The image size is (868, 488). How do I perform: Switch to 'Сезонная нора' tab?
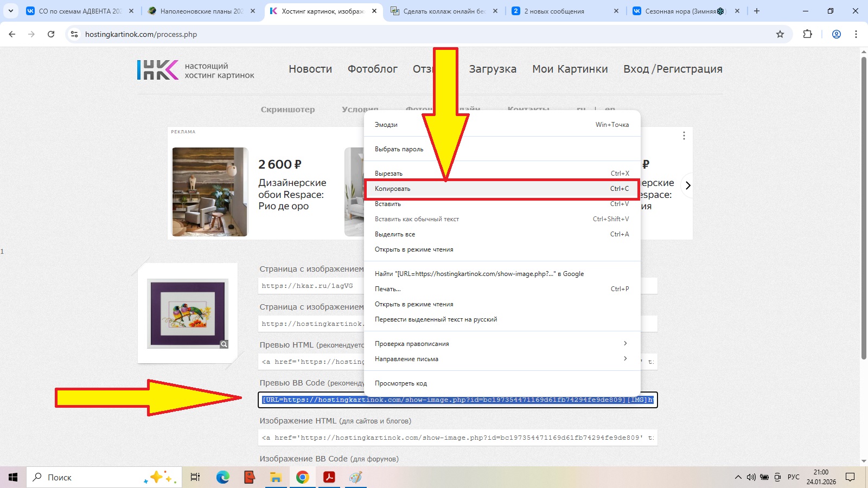(x=687, y=11)
